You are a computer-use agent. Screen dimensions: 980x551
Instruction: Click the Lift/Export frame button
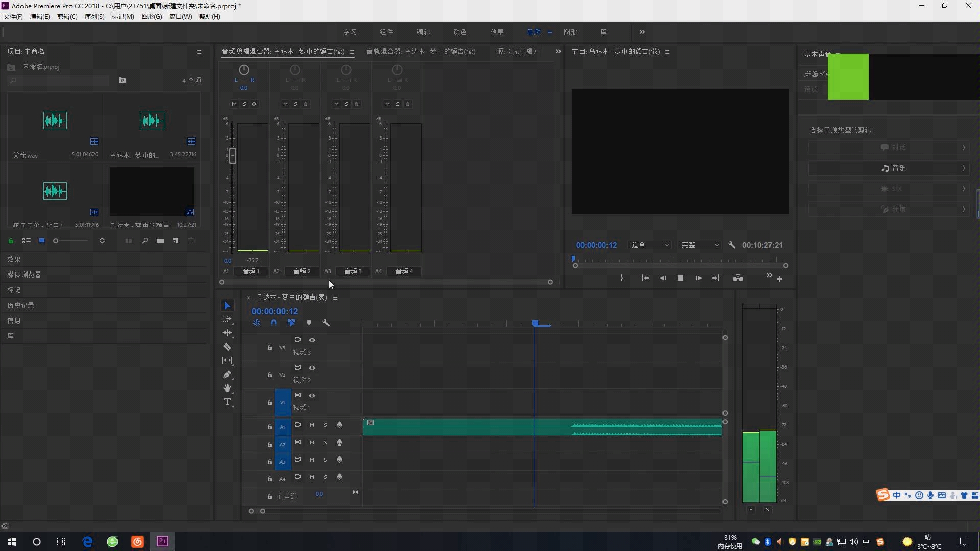(738, 278)
